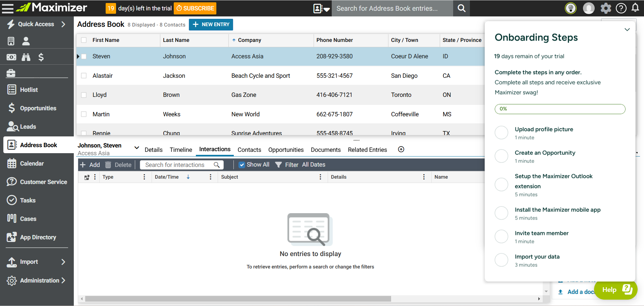This screenshot has height=306, width=644.
Task: Click the plus circle to add a tab
Action: pos(401,149)
